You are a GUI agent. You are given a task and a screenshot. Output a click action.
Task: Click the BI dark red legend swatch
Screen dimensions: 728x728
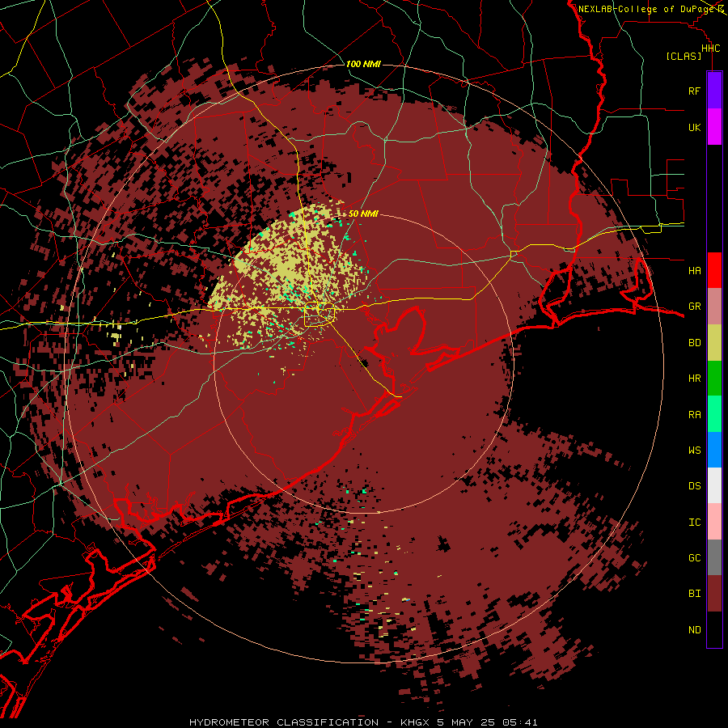click(x=714, y=594)
